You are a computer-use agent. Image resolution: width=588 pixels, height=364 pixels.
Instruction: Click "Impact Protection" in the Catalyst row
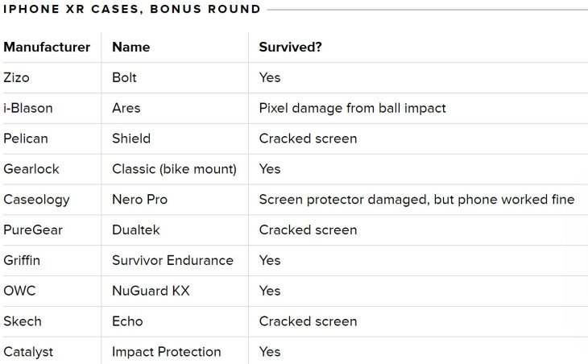(167, 352)
